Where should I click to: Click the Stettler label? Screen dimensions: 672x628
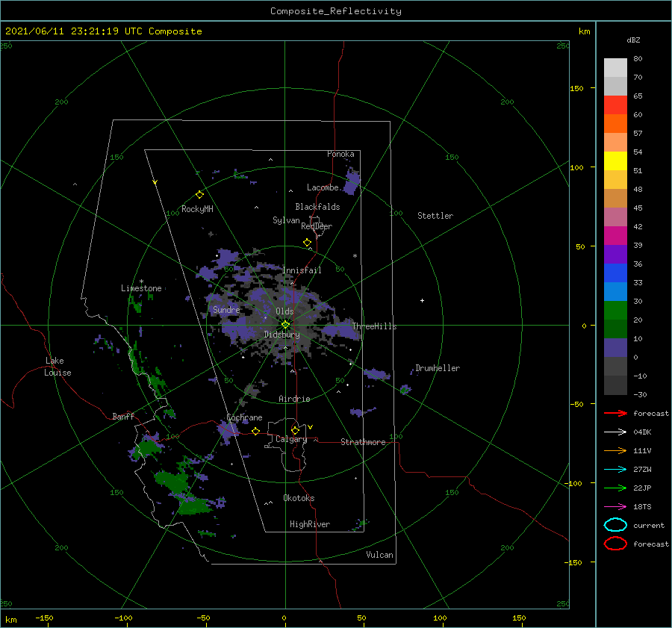pos(435,216)
